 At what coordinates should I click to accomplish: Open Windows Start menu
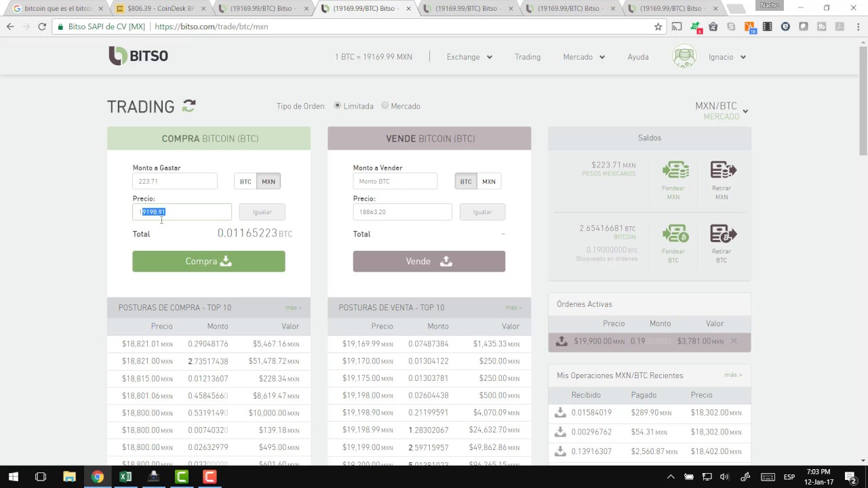(13, 476)
